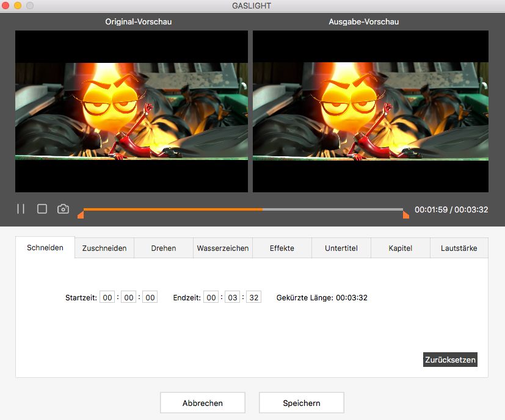The height and width of the screenshot is (420, 505).
Task: Go to the Effekte tab
Action: (x=282, y=248)
